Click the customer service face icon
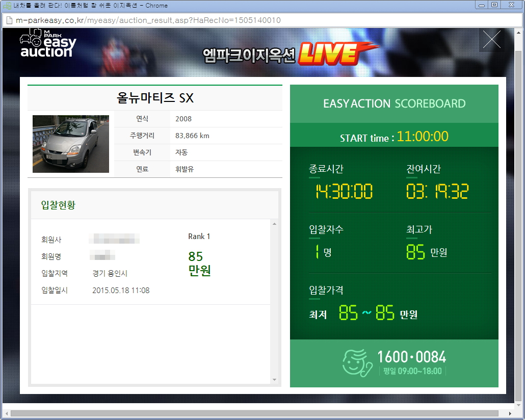This screenshot has height=420, width=525. coord(357,363)
